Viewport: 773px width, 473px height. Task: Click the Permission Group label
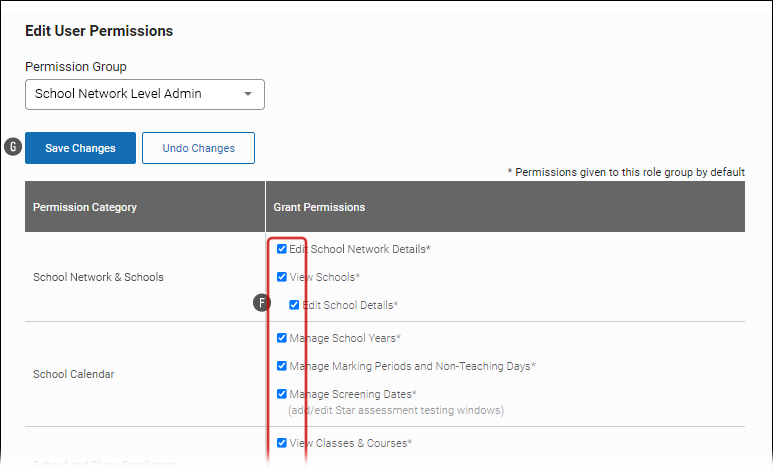(x=76, y=67)
